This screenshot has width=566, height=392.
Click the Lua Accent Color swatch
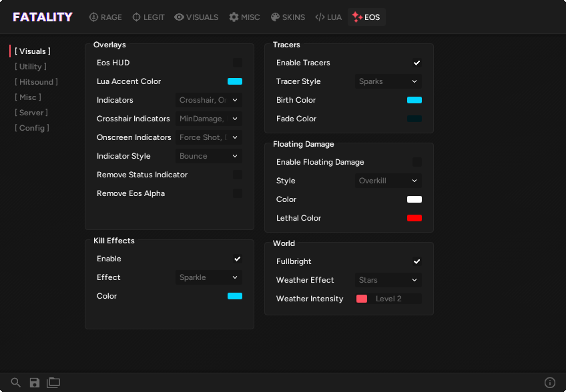235,81
